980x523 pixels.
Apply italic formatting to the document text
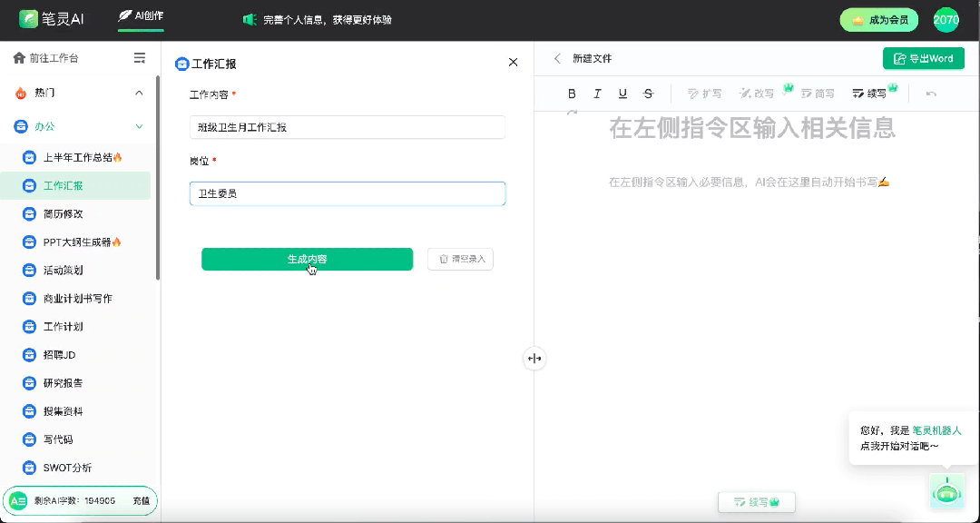coord(597,93)
